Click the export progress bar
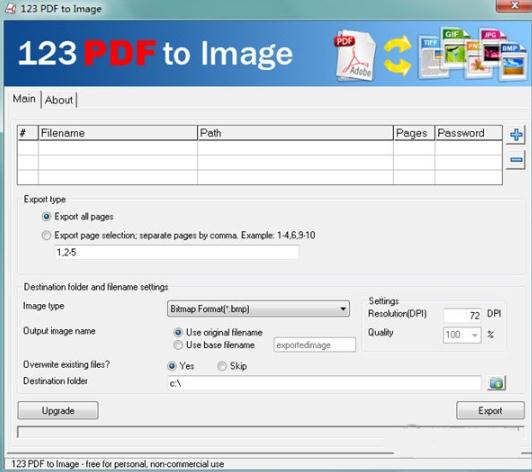Image resolution: width=532 pixels, height=472 pixels. (x=271, y=432)
